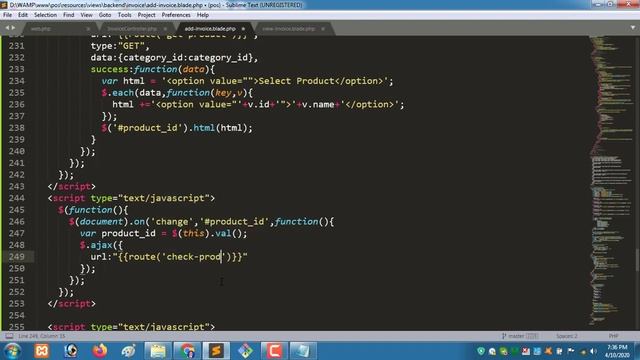Open the tab list dropdown arrow

coord(633,28)
